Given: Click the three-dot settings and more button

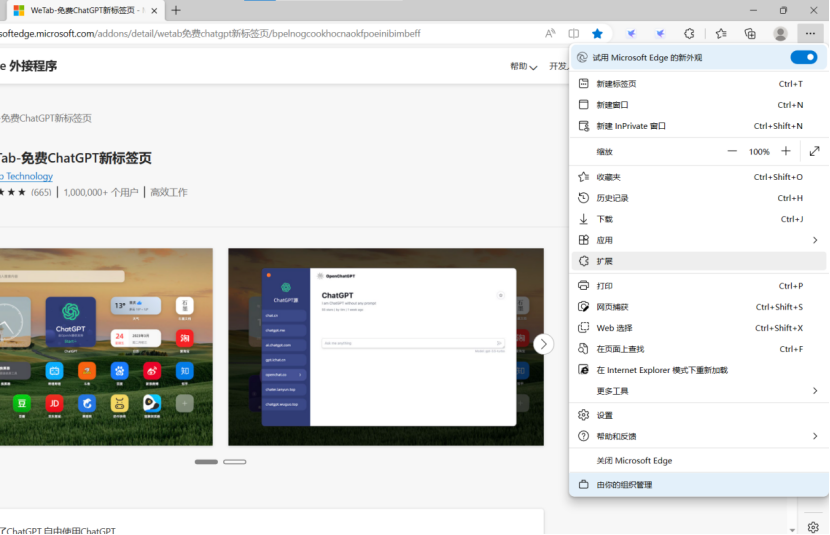Looking at the screenshot, I should 810,34.
